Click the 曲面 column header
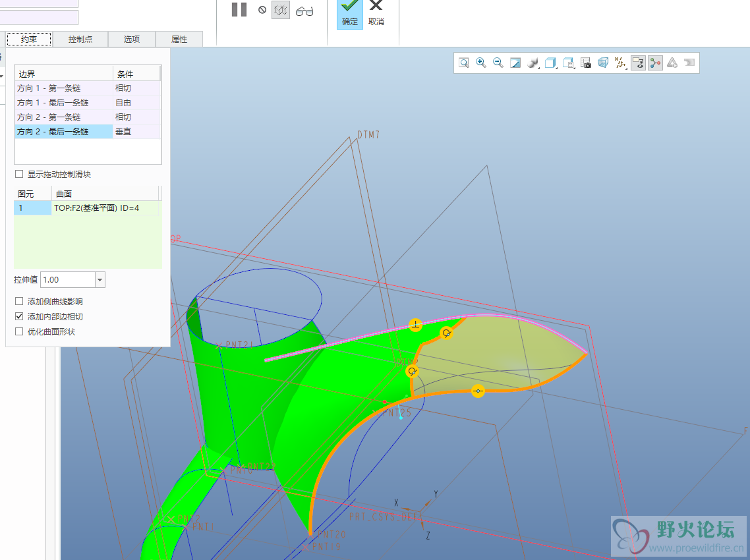750x560 pixels. coord(105,194)
